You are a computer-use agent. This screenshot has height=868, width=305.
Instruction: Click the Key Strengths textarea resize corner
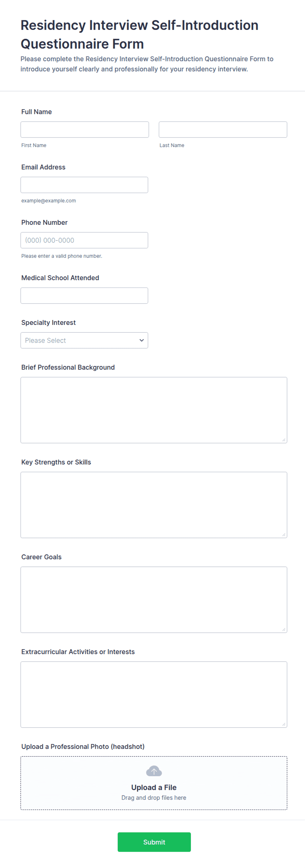coord(284,534)
